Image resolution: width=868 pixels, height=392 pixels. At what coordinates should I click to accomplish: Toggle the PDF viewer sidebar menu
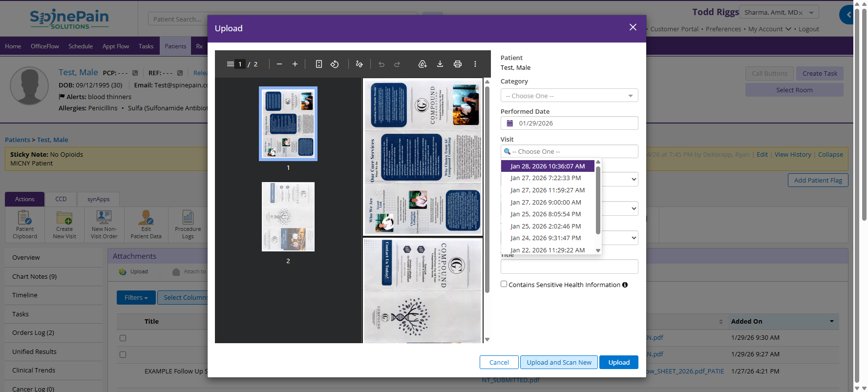(x=230, y=64)
